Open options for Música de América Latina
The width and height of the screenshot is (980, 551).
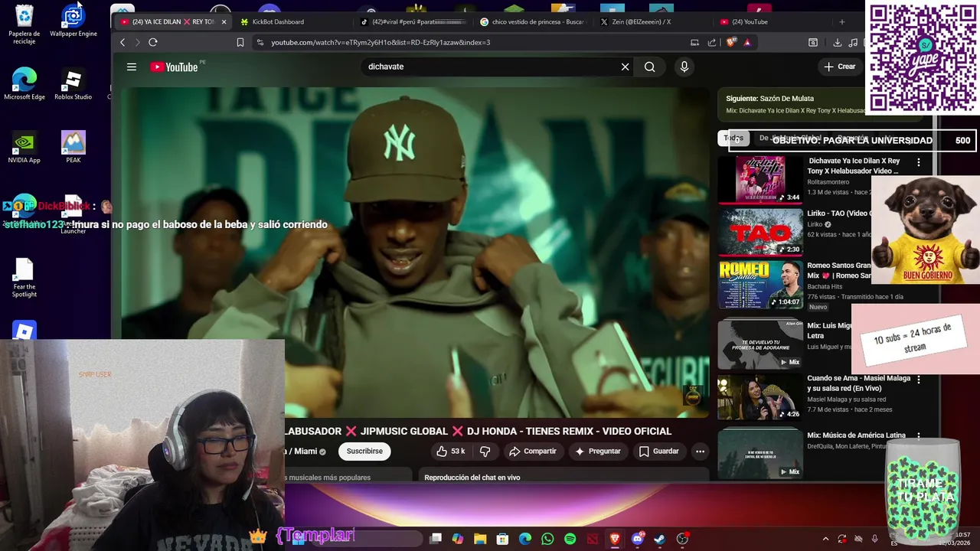click(x=919, y=436)
